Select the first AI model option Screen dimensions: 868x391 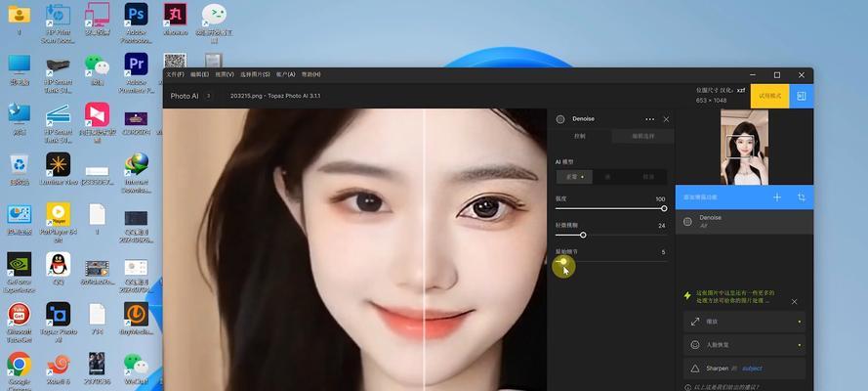(573, 177)
